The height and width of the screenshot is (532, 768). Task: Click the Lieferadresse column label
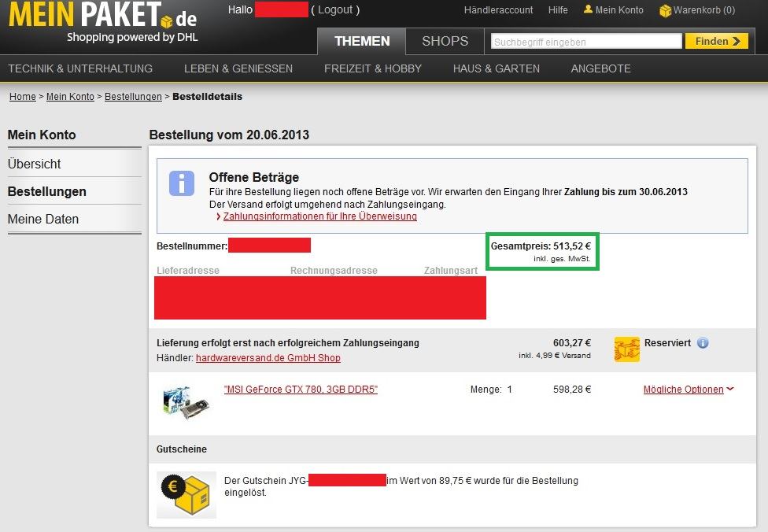(188, 271)
